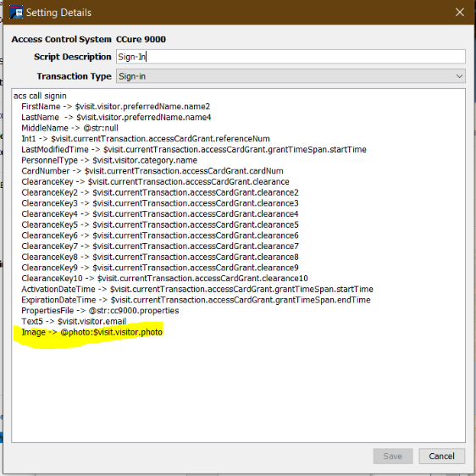
Task: Click the Cancel button
Action: pyautogui.click(x=441, y=456)
